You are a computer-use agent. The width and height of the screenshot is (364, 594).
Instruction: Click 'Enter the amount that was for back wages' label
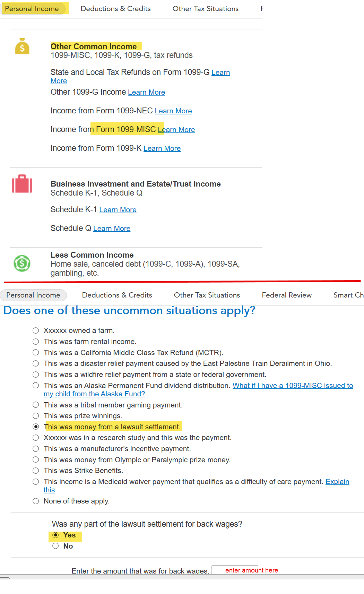[140, 571]
